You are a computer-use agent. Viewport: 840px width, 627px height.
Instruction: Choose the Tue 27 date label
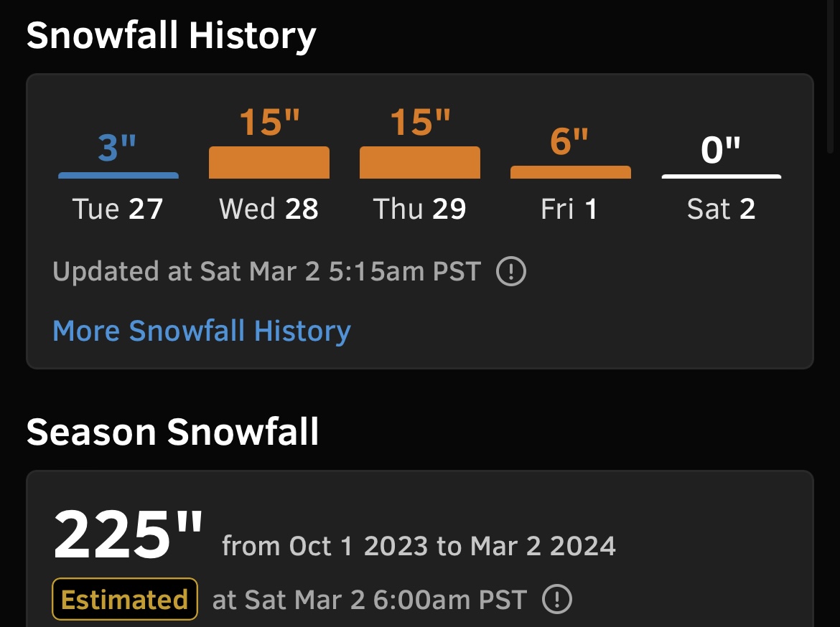click(x=117, y=209)
